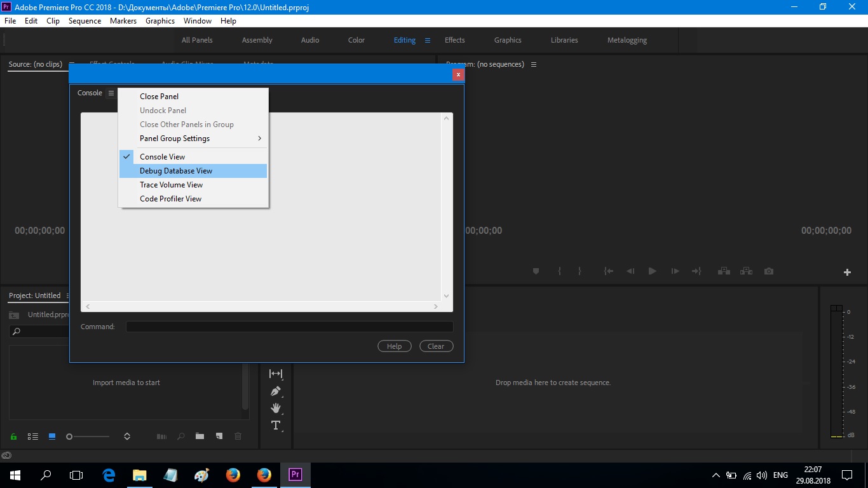
Task: Click Find icon in Project panel
Action: coord(181,437)
